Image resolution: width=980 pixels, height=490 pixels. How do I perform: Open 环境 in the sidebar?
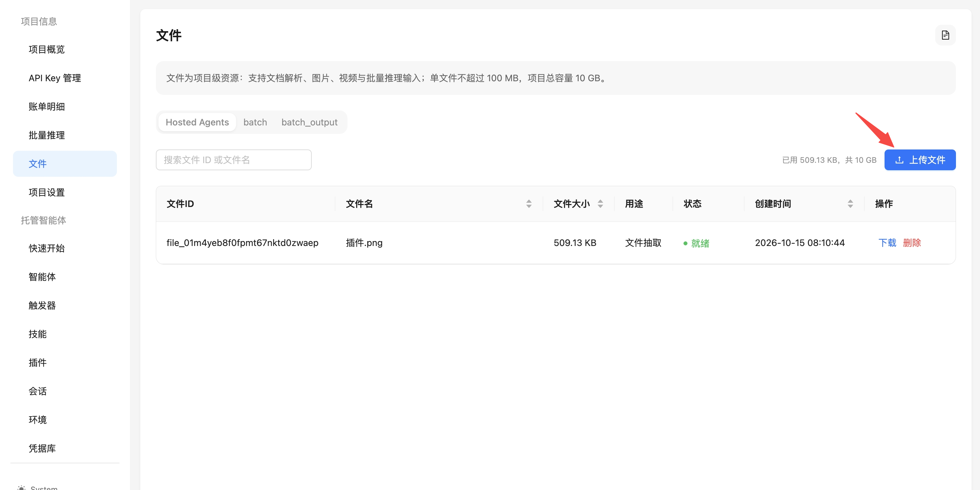pyautogui.click(x=65, y=419)
